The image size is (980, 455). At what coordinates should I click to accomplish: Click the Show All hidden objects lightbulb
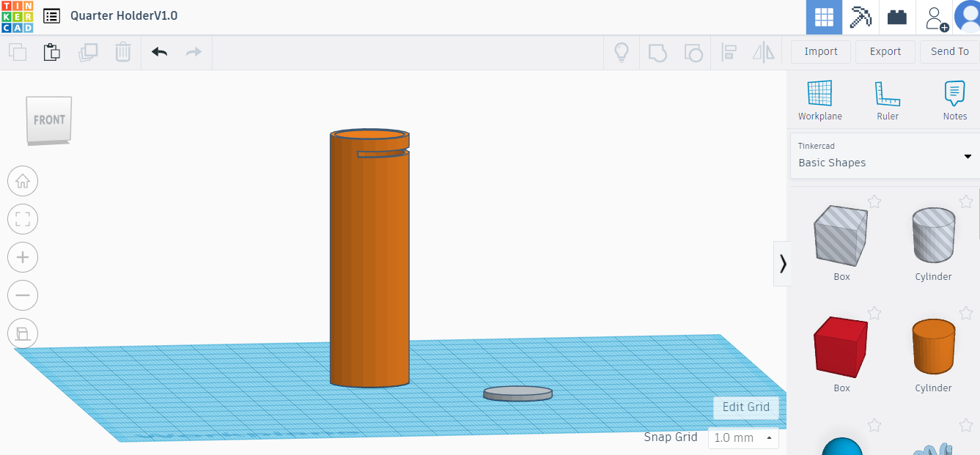[622, 52]
